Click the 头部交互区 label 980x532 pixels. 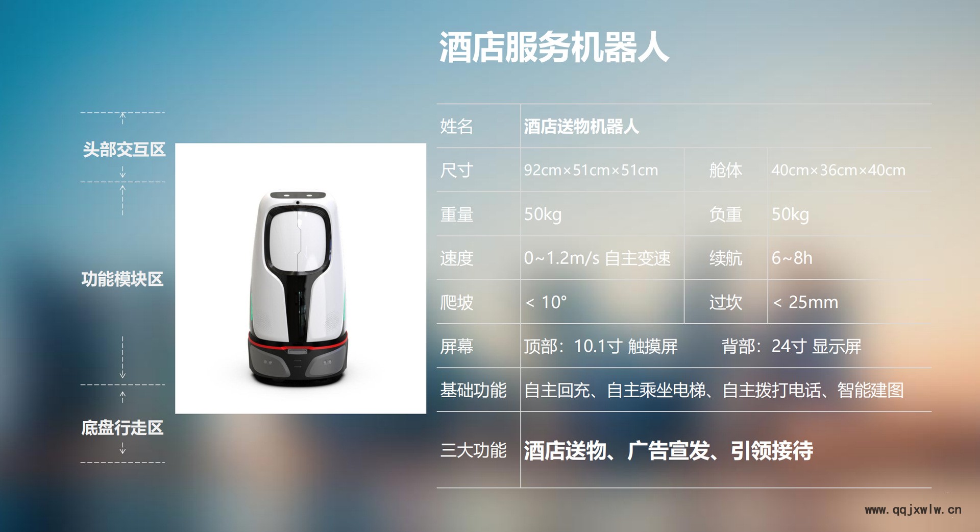(x=124, y=150)
